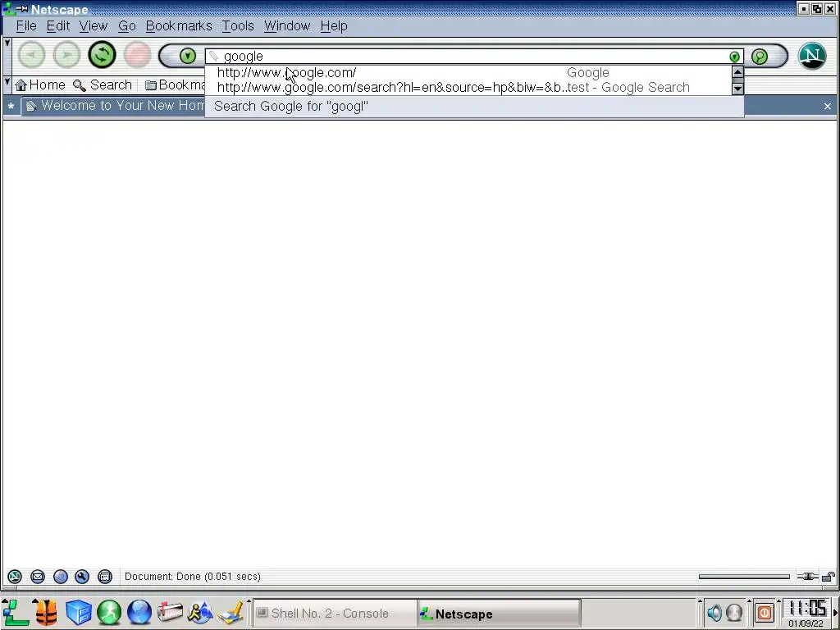840x630 pixels.
Task: Click the Search button on the personal toolbar
Action: [x=103, y=85]
